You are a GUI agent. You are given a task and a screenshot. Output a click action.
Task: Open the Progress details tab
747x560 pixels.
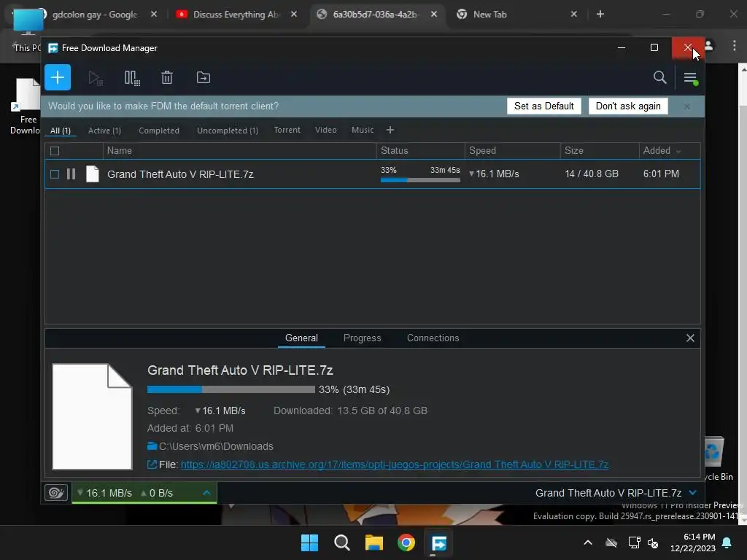pyautogui.click(x=362, y=338)
